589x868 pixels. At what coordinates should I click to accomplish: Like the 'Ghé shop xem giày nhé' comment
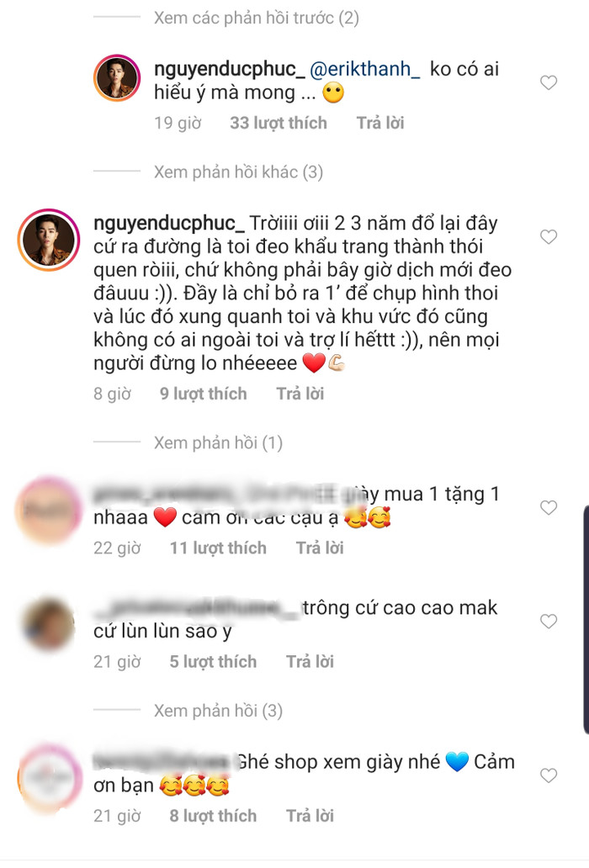pos(549,775)
